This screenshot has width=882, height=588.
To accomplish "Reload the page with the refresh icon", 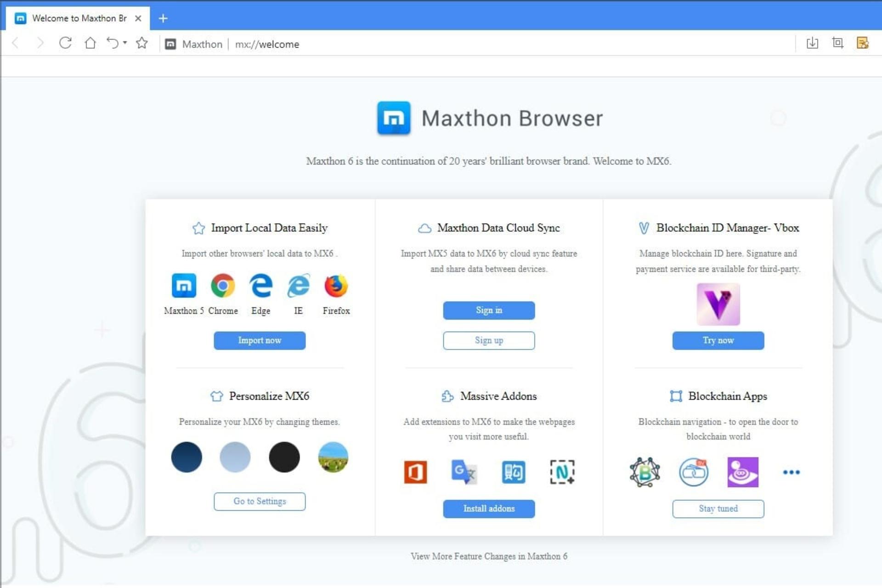I will point(65,43).
